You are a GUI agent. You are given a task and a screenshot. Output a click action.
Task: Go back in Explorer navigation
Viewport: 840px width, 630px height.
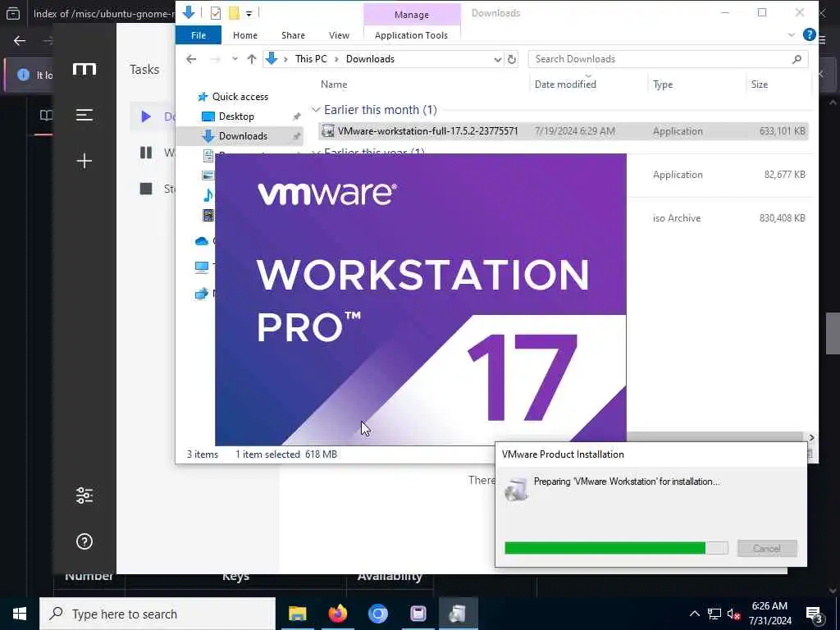tap(191, 59)
